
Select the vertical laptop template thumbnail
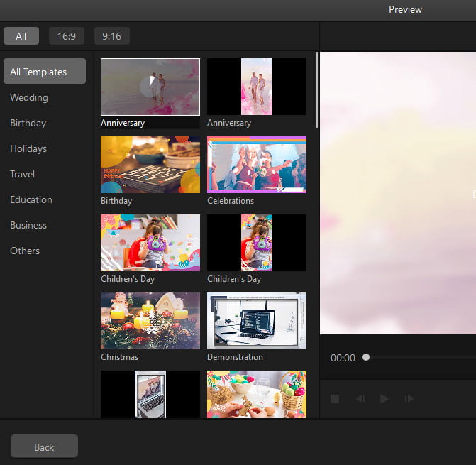(x=150, y=394)
